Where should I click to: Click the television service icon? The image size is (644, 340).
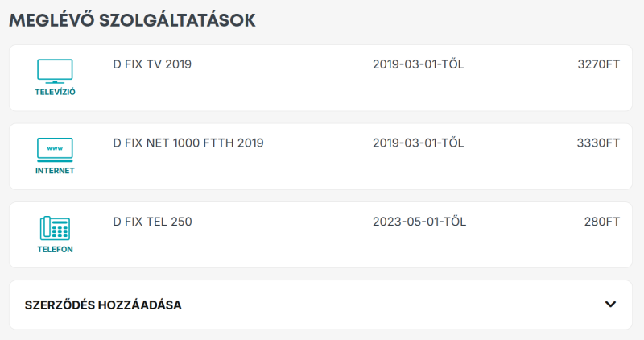pos(55,71)
